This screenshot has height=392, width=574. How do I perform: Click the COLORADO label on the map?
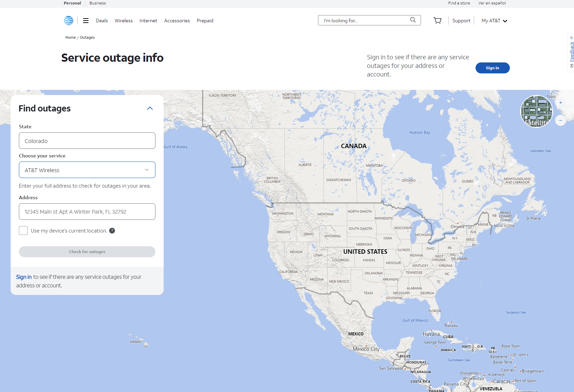(340, 260)
